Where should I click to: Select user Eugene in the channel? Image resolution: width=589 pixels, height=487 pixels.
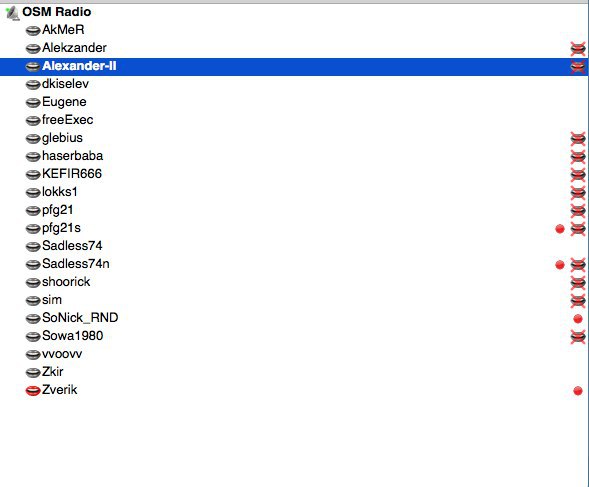pyautogui.click(x=64, y=102)
